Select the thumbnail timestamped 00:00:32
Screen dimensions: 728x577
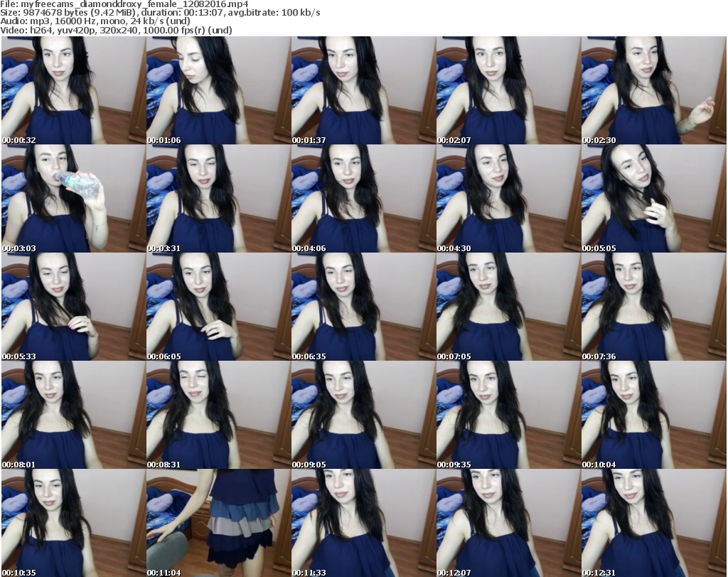tap(73, 90)
